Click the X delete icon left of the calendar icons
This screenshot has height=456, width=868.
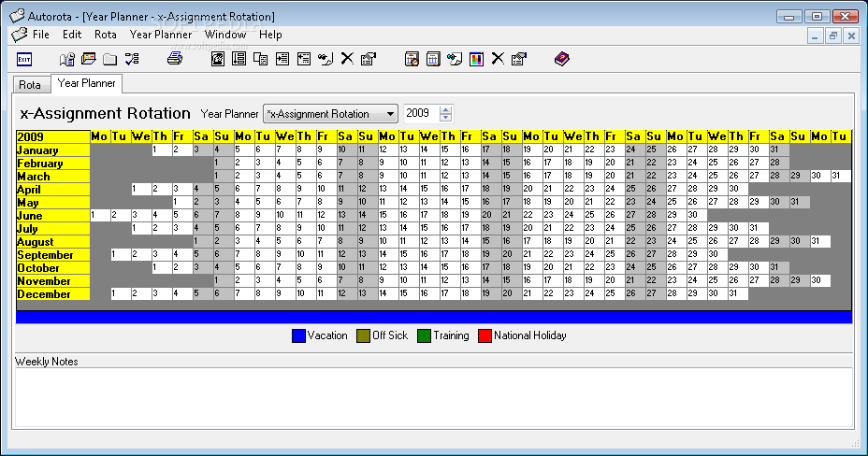[x=347, y=59]
